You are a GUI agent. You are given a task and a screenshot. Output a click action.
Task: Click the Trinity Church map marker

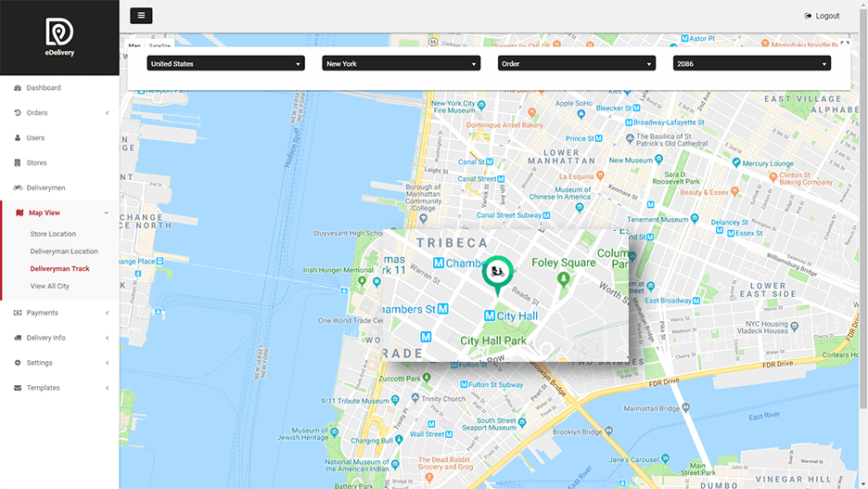[x=415, y=398]
